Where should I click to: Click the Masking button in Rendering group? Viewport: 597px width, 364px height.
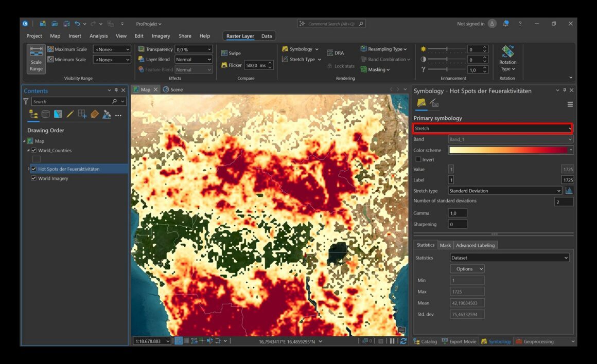(375, 69)
